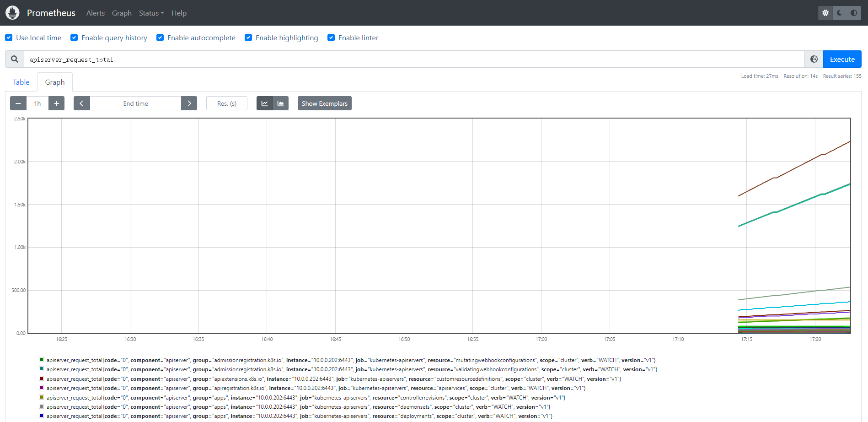The image size is (868, 422).
Task: Select the Graph tab
Action: (55, 82)
